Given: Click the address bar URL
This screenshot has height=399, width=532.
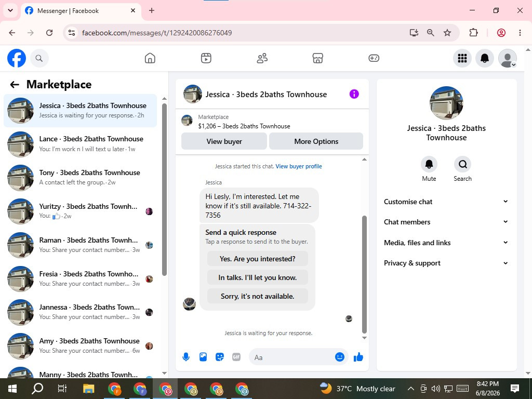Looking at the screenshot, I should click(x=157, y=33).
